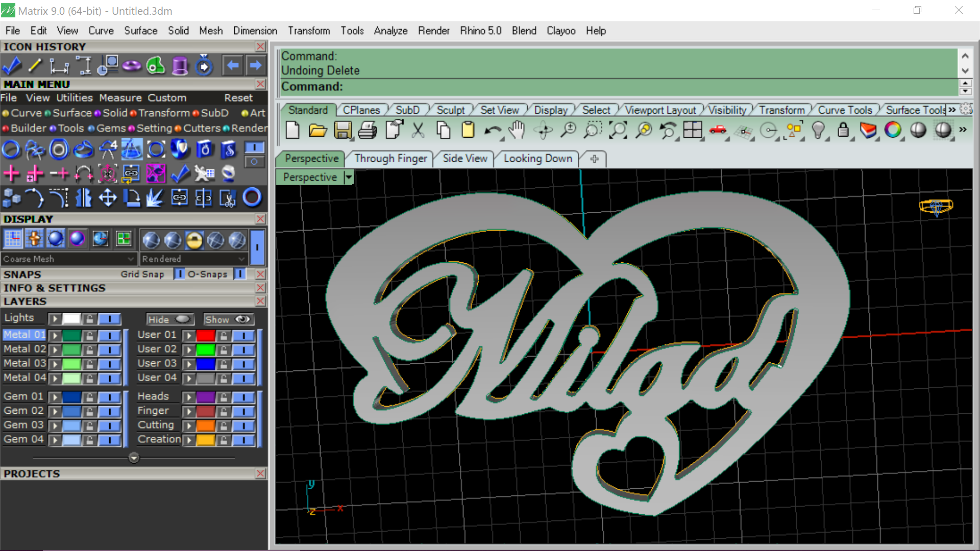This screenshot has width=980, height=551.
Task: Click the New file icon in Standard toolbar
Action: (x=292, y=131)
